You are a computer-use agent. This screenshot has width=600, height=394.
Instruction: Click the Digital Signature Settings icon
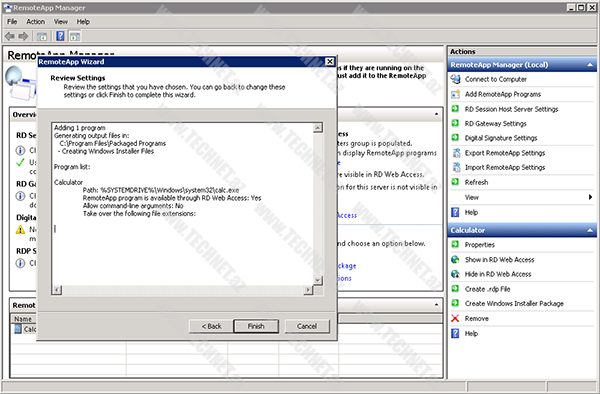point(455,138)
